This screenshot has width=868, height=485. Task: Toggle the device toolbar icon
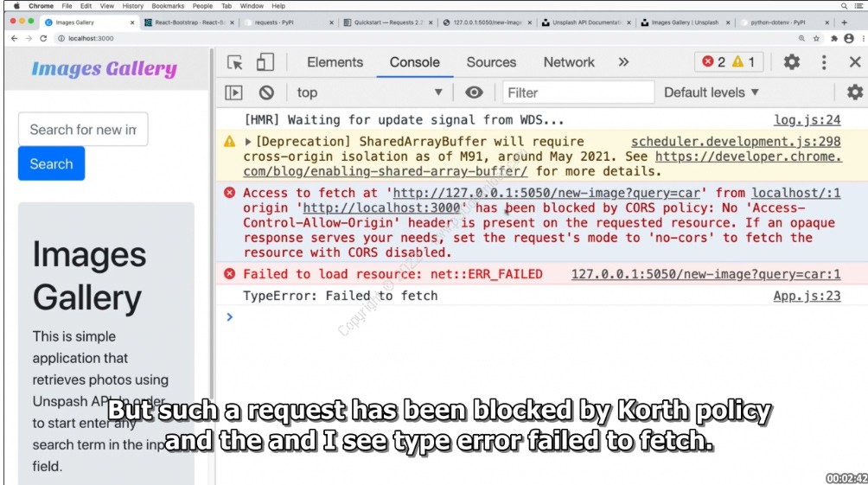(x=265, y=62)
